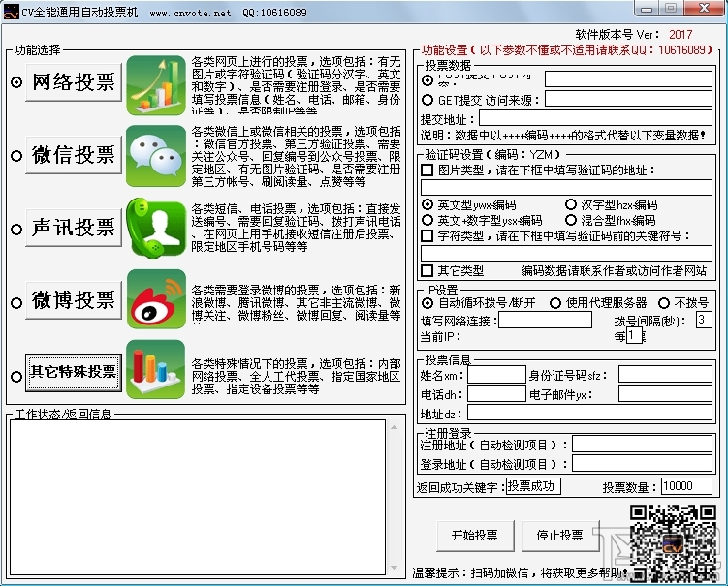Image resolution: width=728 pixels, height=586 pixels.
Task: Click the 软件版本号 Ver: 2017 text
Action: 634,34
